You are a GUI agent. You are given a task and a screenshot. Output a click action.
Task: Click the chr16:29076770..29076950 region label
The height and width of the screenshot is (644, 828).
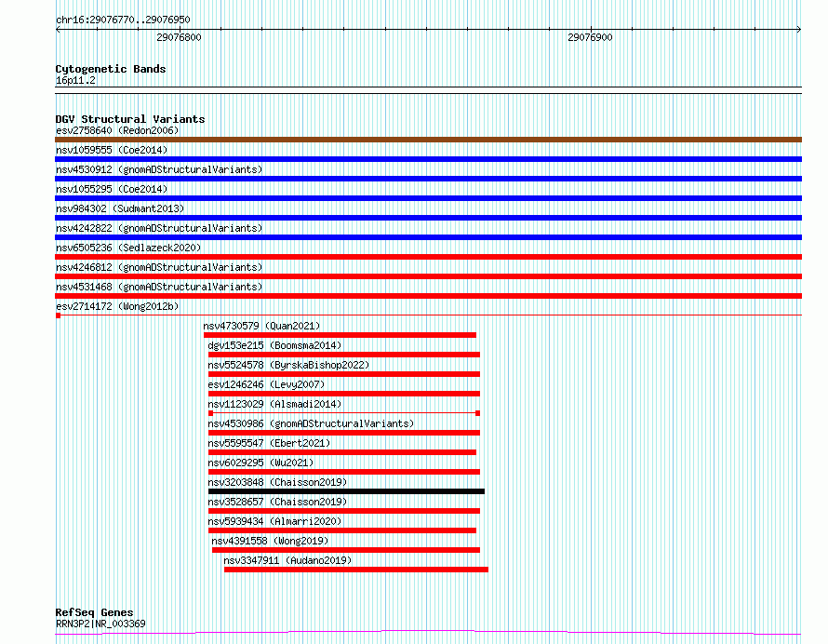click(123, 20)
